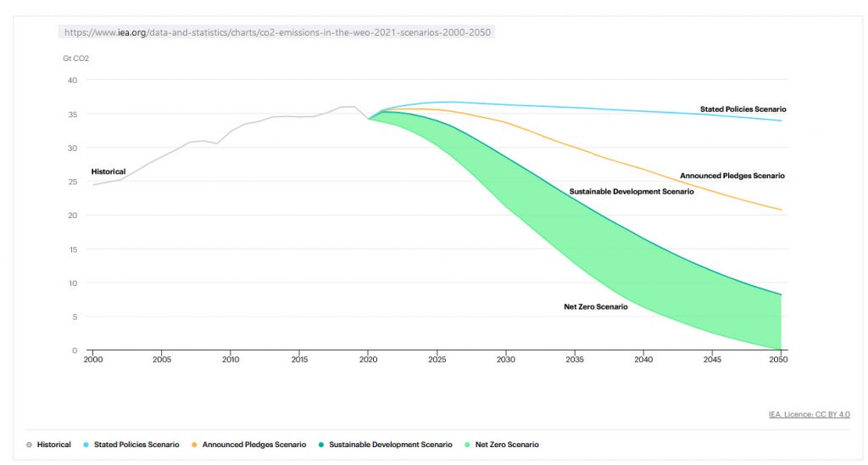Click the Stated Policies Scenario line label
Viewport: 868px width, 465px height.
[x=743, y=109]
